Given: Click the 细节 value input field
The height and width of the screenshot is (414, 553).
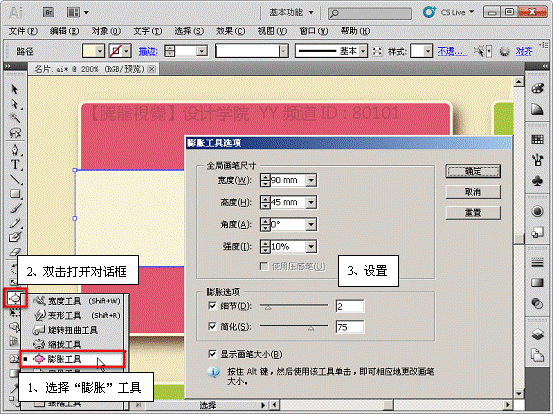Looking at the screenshot, I should (350, 306).
